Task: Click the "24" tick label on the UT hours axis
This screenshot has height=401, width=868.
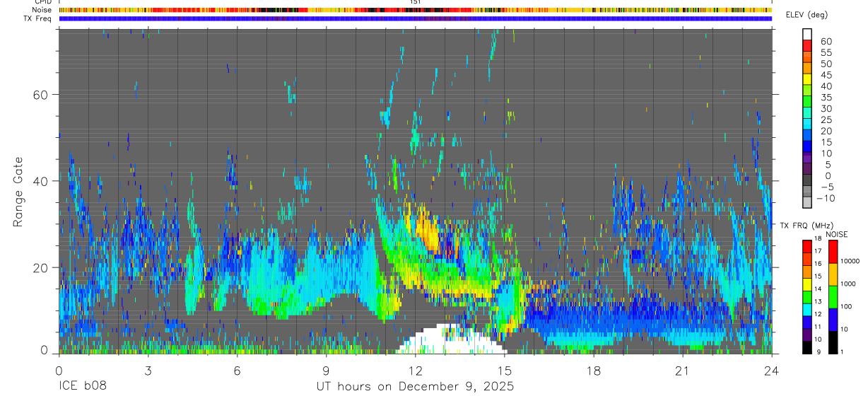Action: 771,371
